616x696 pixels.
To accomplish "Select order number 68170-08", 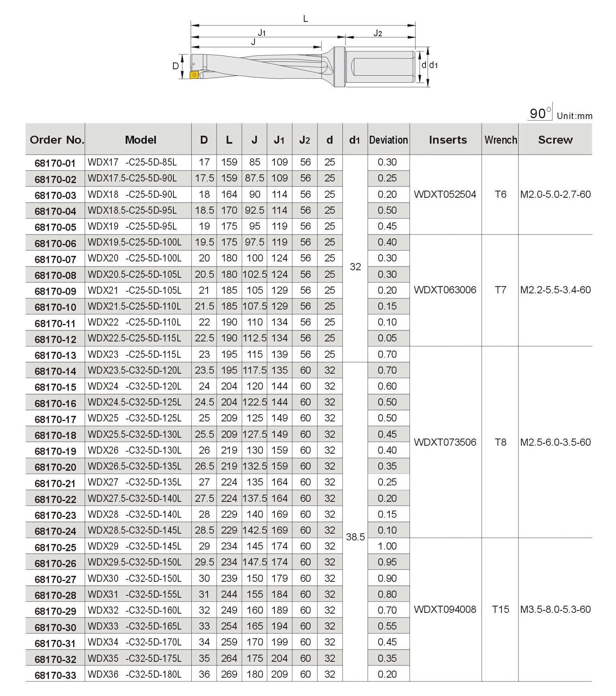I will tap(55, 275).
